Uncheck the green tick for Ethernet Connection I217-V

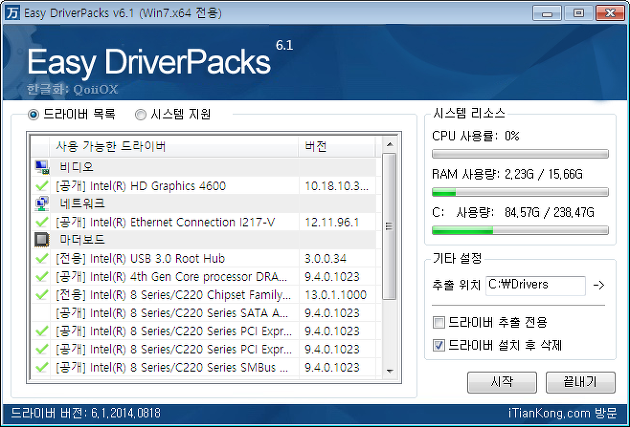click(42, 222)
